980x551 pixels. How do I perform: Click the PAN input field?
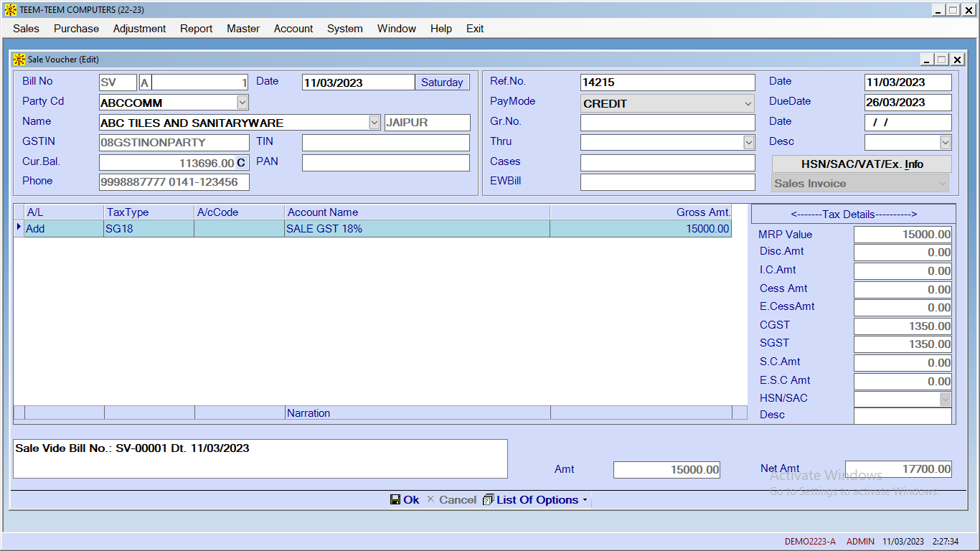(x=386, y=163)
